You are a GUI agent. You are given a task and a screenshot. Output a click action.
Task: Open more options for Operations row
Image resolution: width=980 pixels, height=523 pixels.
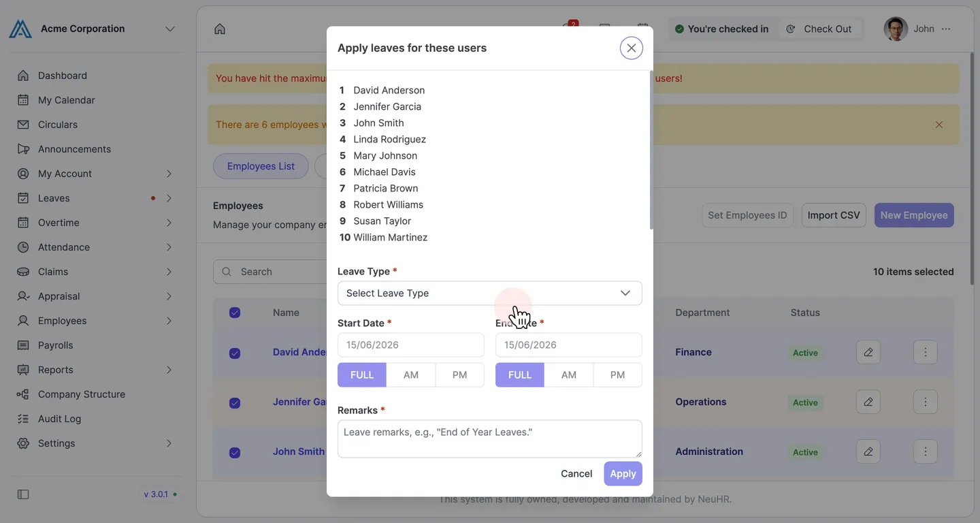tap(926, 402)
